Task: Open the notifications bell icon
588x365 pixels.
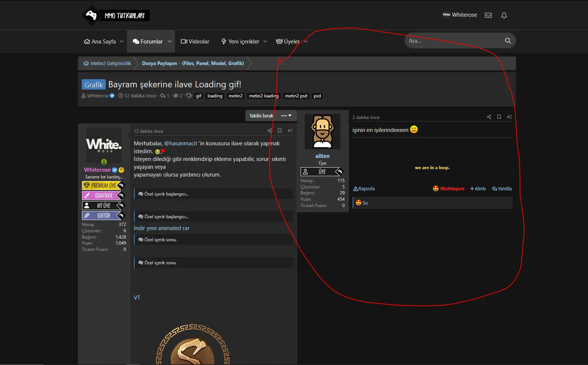Action: click(x=504, y=15)
